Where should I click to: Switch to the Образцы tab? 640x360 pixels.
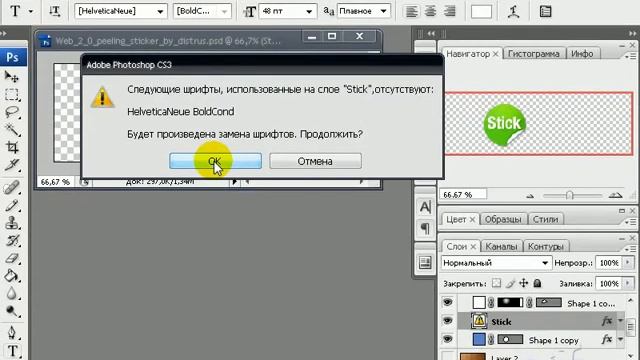(x=503, y=219)
